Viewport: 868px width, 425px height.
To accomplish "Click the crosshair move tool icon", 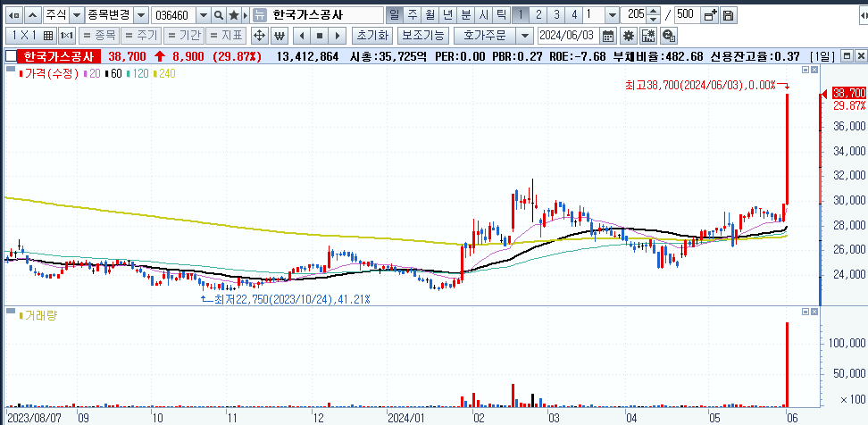I will point(259,36).
